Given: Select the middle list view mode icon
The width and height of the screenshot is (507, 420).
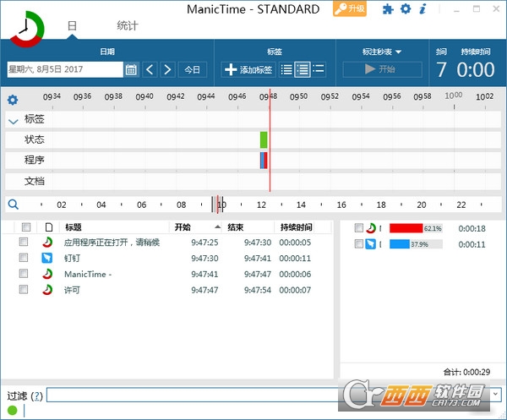Looking at the screenshot, I should click(303, 69).
